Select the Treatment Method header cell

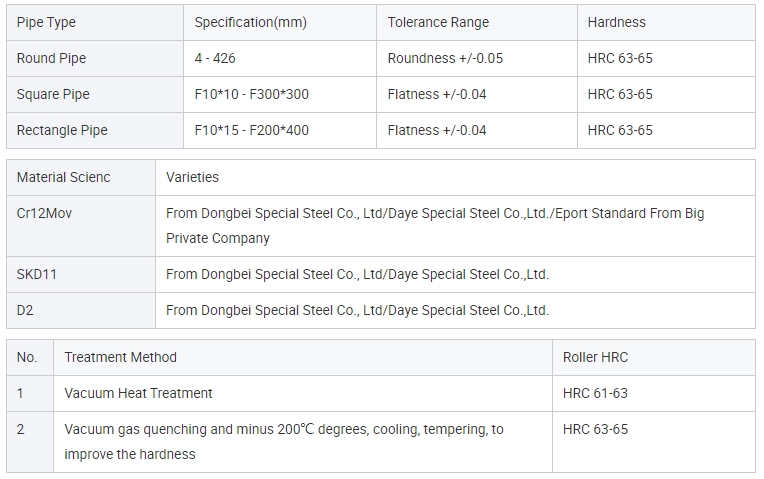[x=303, y=358]
